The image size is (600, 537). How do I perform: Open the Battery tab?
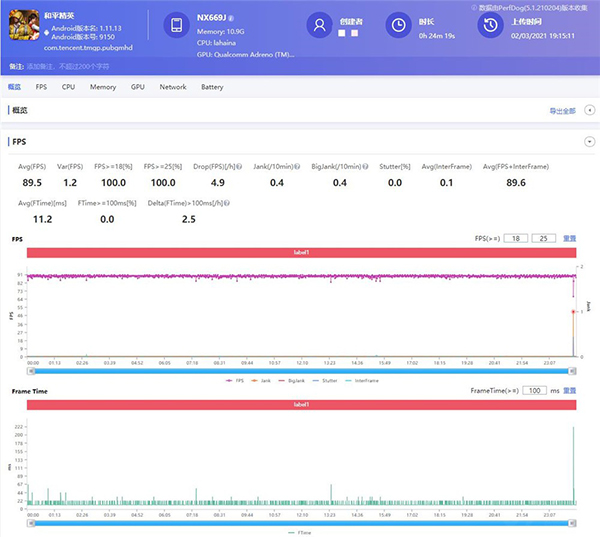point(212,87)
